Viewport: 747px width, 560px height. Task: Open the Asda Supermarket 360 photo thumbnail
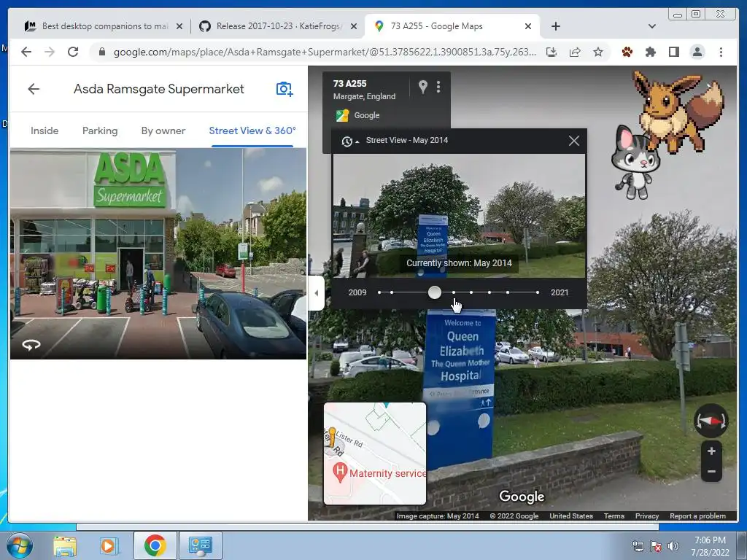tap(158, 253)
